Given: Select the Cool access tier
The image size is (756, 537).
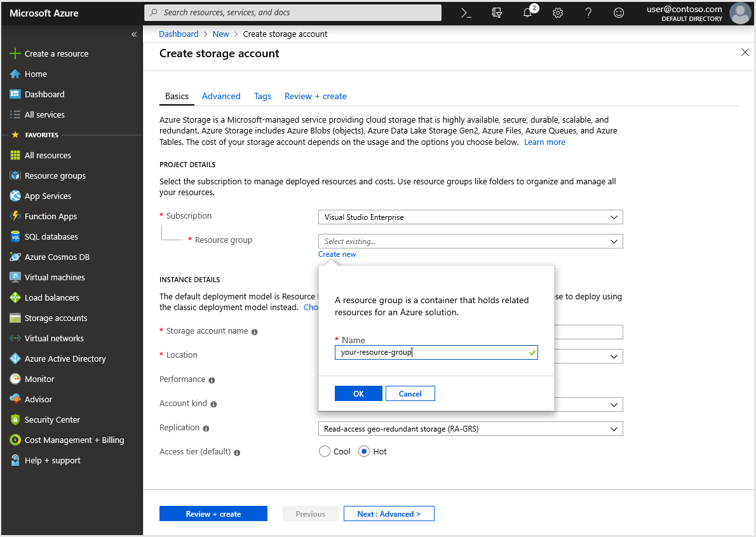Looking at the screenshot, I should (x=325, y=451).
